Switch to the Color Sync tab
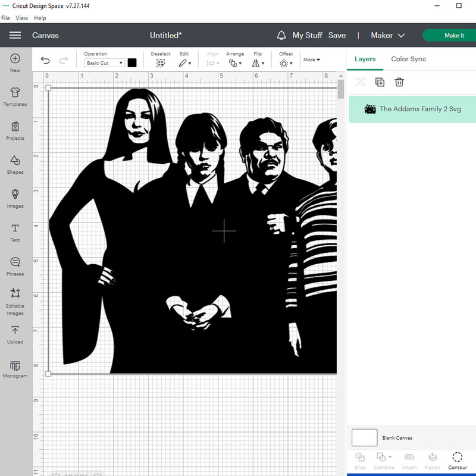 pos(408,59)
